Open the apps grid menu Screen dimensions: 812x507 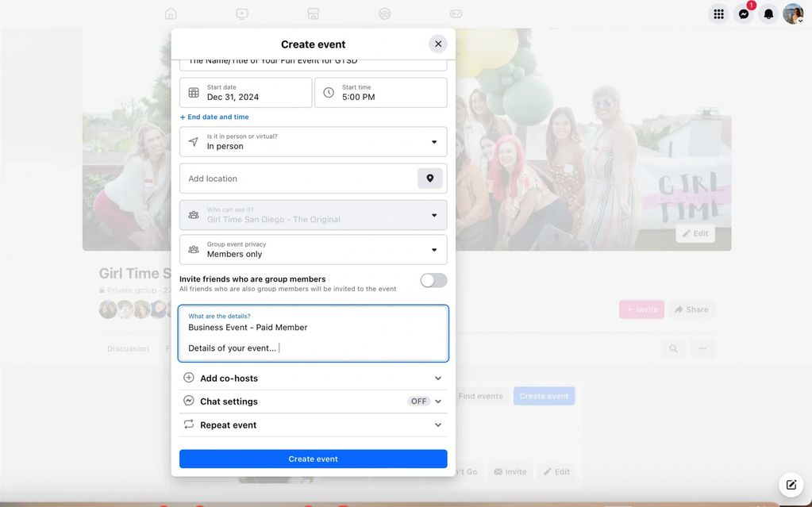click(718, 13)
